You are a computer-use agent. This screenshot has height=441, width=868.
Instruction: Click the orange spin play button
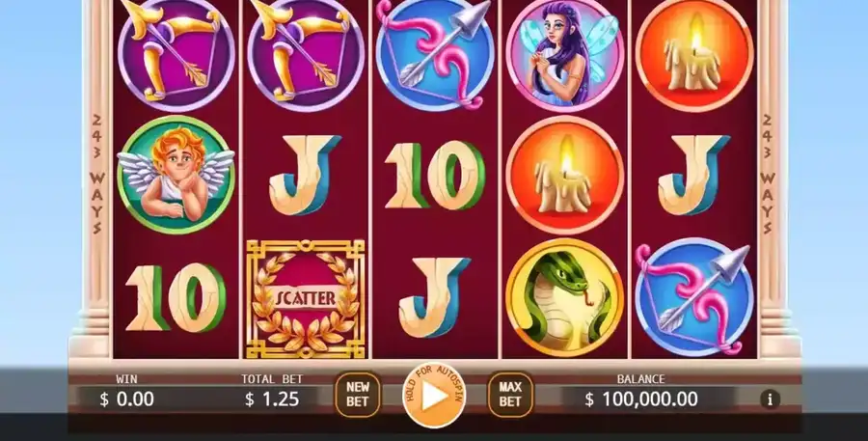coord(434,396)
